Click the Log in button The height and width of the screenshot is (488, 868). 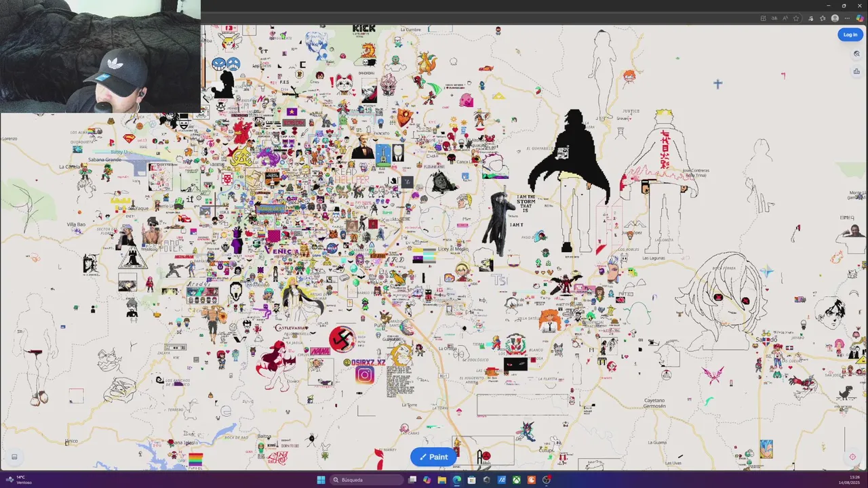click(x=850, y=35)
